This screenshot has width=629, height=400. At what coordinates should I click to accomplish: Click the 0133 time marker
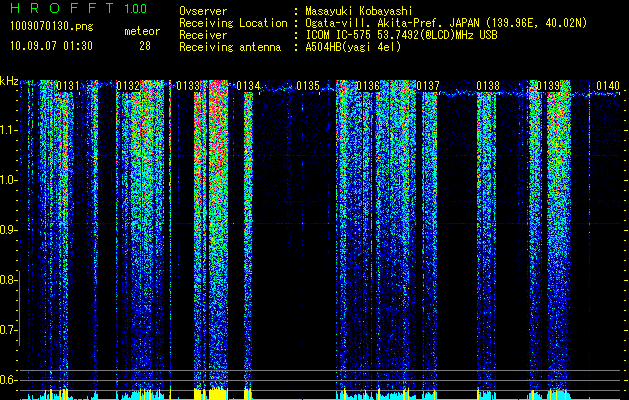coord(188,86)
